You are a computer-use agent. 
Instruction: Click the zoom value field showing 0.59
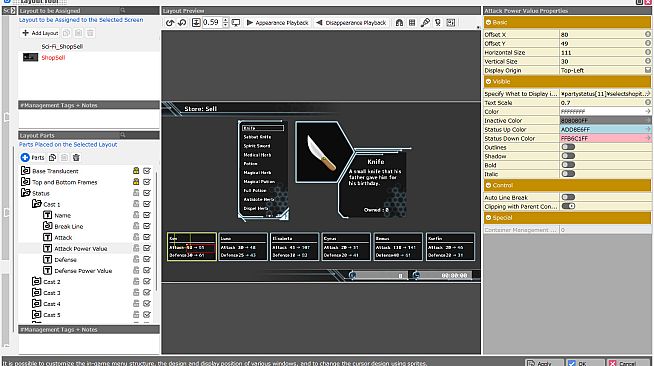click(212, 23)
